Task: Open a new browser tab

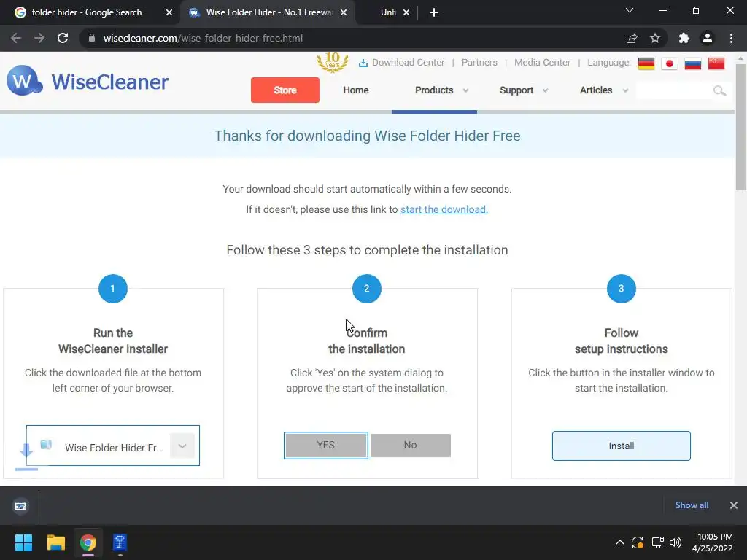Action: [x=433, y=12]
